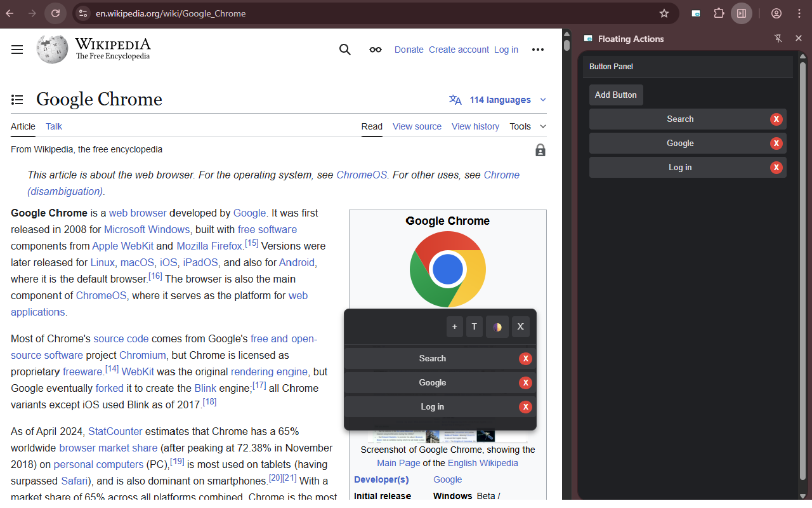Image resolution: width=812 pixels, height=508 pixels.
Task: Toggle the table of contents icon
Action: coord(17,100)
